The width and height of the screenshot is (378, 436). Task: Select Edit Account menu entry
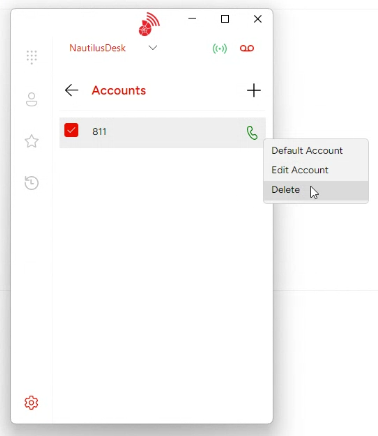[300, 170]
